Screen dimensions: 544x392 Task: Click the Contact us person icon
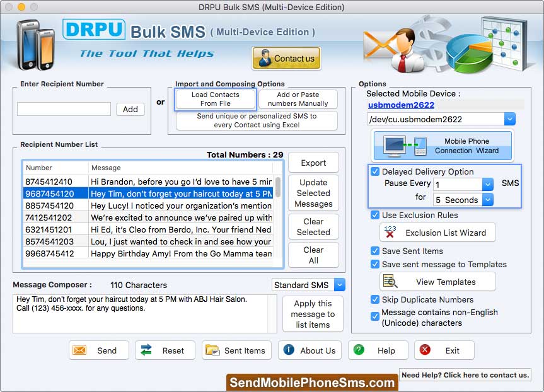(x=265, y=58)
